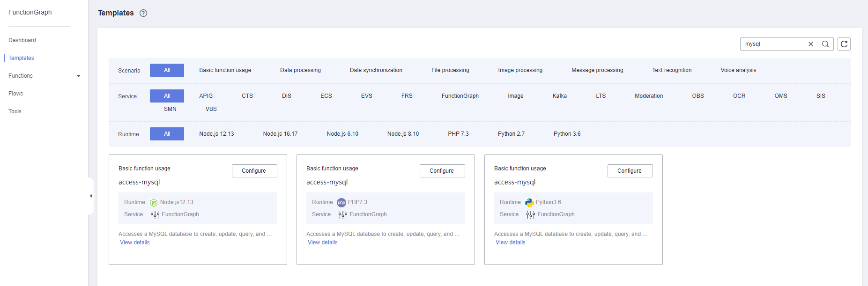The image size is (868, 286).
Task: Select All in the Runtime filter
Action: pos(167,134)
